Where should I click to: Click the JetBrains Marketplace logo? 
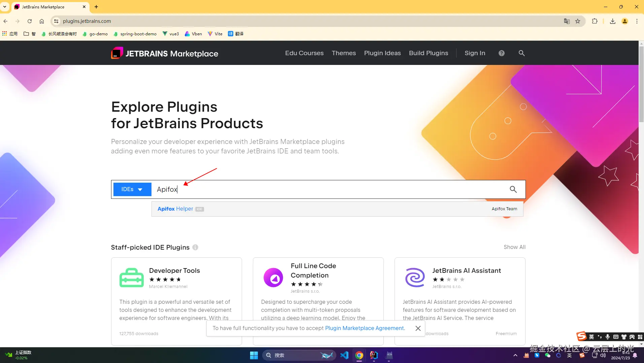tap(165, 53)
